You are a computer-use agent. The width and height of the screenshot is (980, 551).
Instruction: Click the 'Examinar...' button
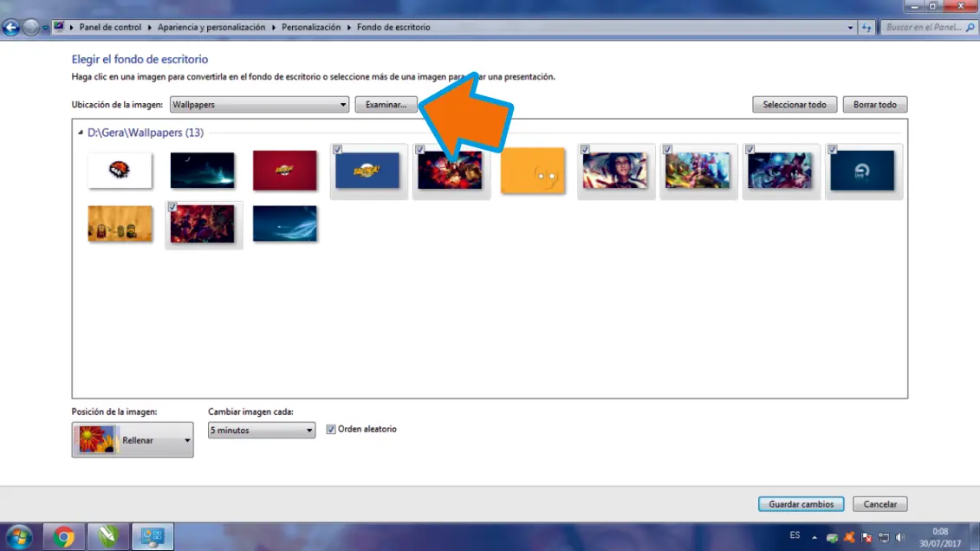click(x=386, y=104)
